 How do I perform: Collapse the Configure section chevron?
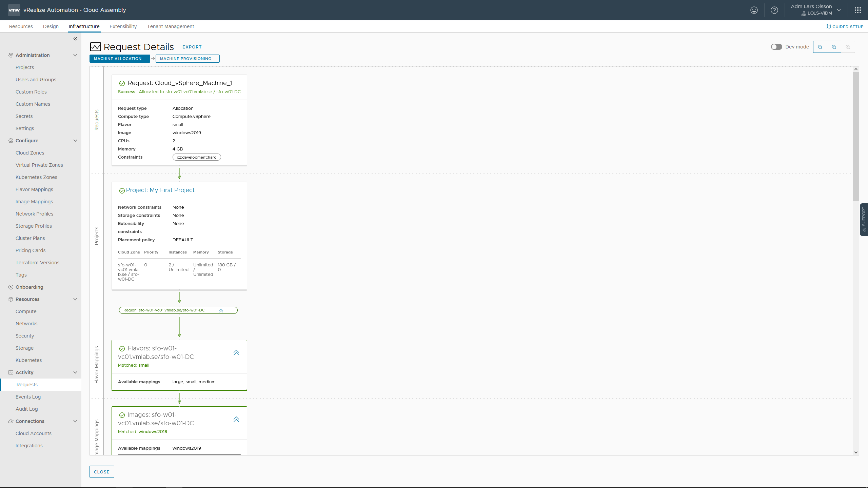coord(75,141)
